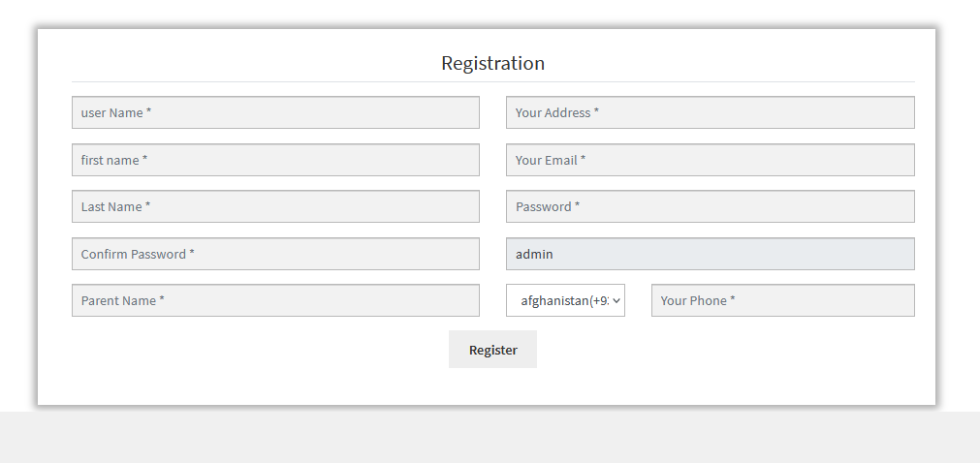Click the Your Address field
The height and width of the screenshot is (463, 980).
(710, 112)
